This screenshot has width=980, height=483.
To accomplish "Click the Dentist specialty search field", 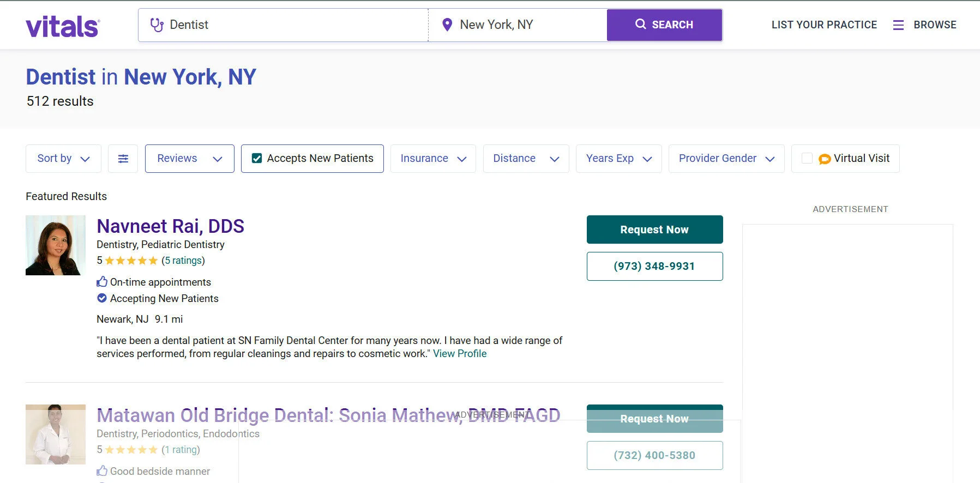I will pyautogui.click(x=283, y=25).
